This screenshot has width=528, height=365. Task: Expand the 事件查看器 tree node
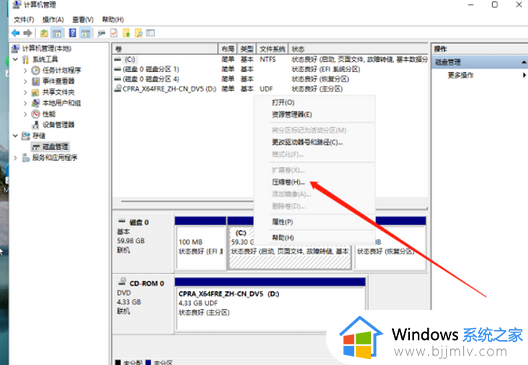pos(25,81)
